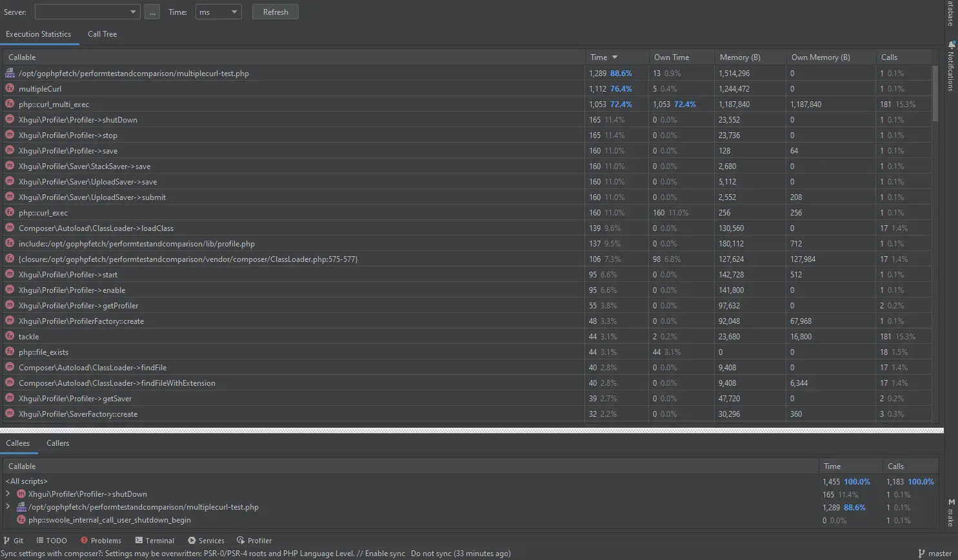Open the Terminal tool window
This screenshot has height=560, width=958.
[155, 541]
